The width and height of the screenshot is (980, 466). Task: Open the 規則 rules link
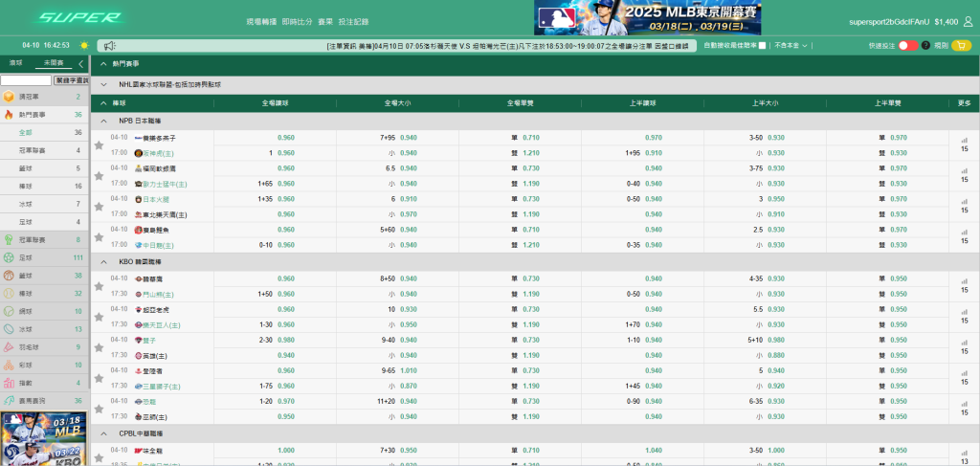pyautogui.click(x=944, y=46)
